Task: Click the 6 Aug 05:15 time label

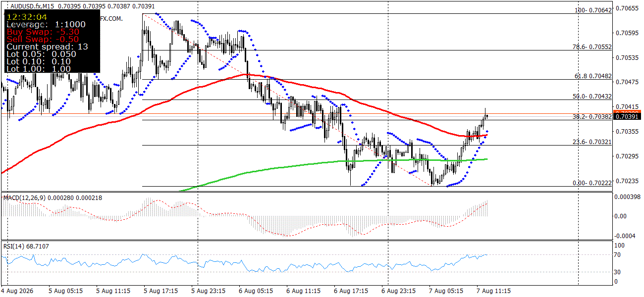Action: click(257, 291)
